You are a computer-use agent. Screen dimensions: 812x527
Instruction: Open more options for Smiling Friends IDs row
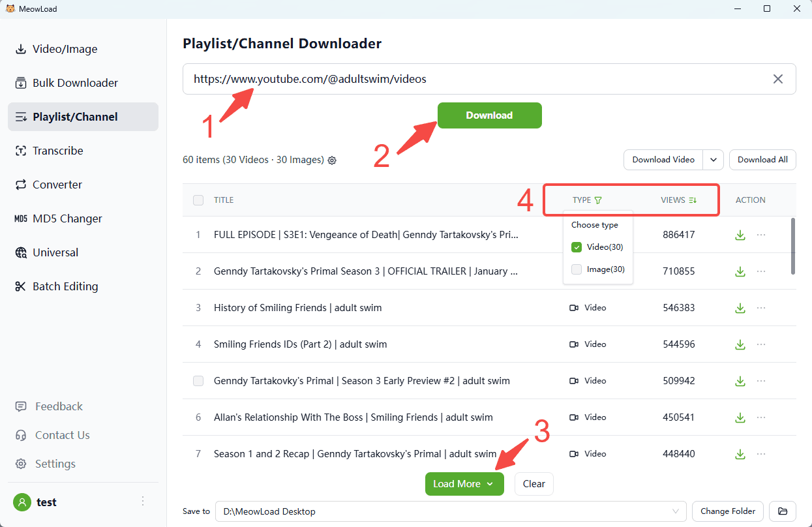tap(761, 344)
